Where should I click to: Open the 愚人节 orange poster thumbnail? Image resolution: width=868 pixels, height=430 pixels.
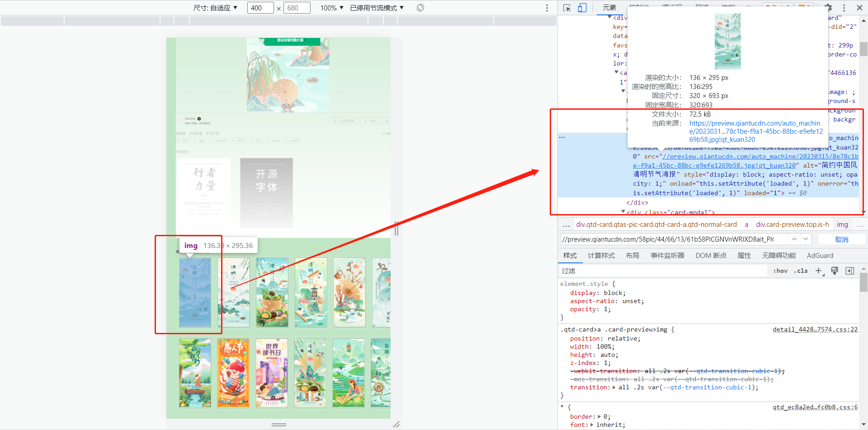tap(233, 373)
